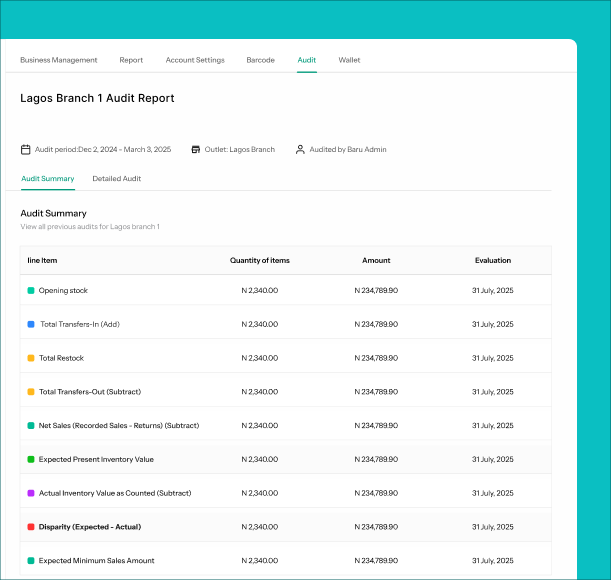Click the 'Amount' column header
This screenshot has height=581, width=611.
376,260
